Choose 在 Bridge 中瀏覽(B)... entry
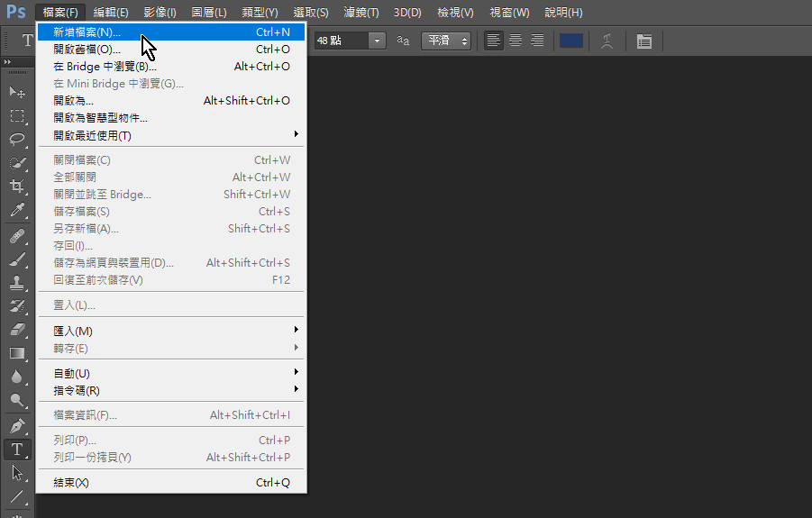 pyautogui.click(x=171, y=67)
